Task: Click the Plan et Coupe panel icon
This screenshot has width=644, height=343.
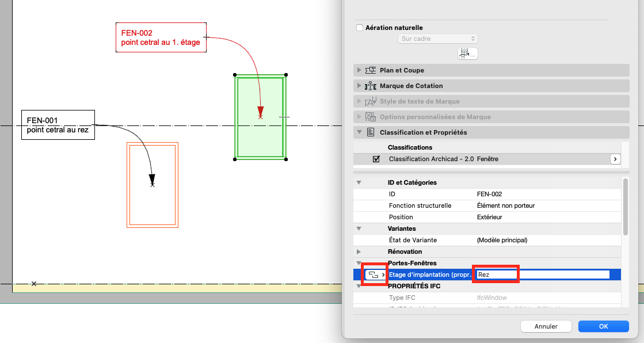Action: pyautogui.click(x=371, y=70)
